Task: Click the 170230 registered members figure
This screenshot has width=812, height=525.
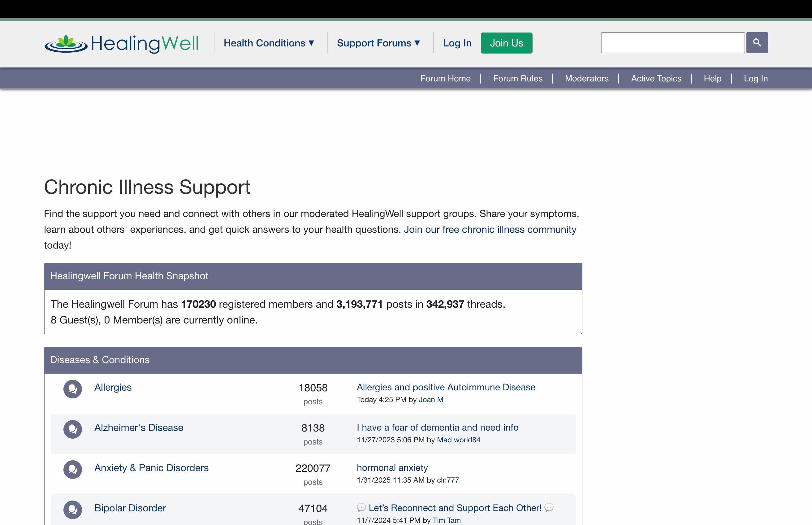Action: coord(198,304)
